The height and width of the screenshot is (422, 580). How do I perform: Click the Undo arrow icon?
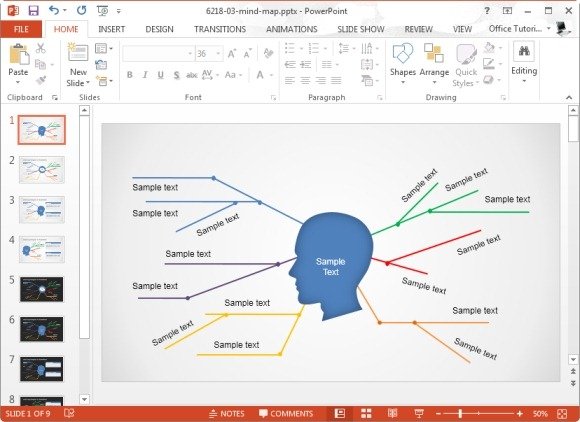tap(54, 10)
